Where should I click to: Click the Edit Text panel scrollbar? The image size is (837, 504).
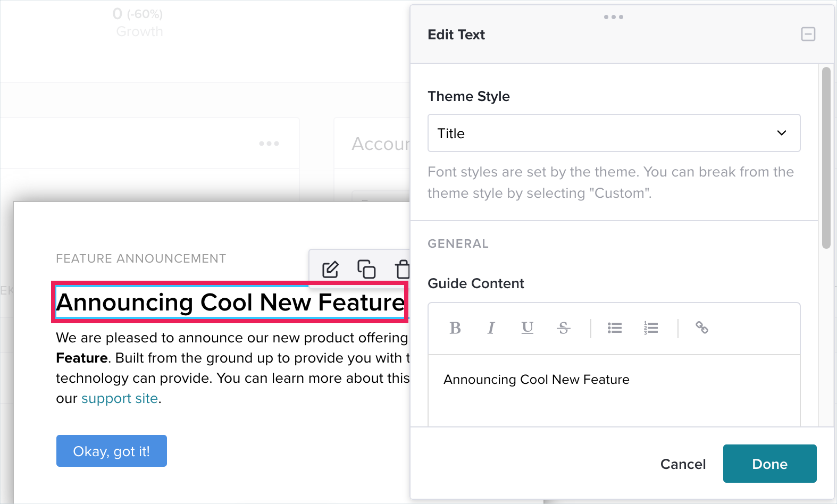[x=826, y=158]
